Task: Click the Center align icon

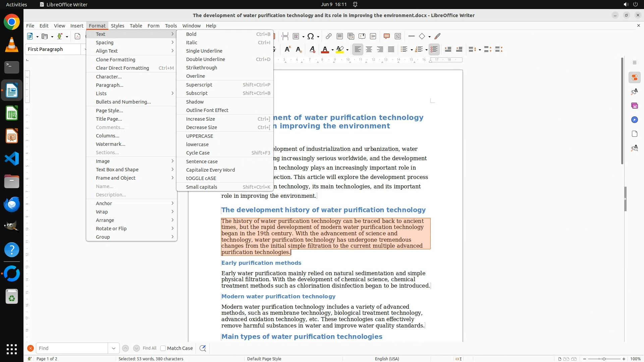Action: pyautogui.click(x=369, y=50)
